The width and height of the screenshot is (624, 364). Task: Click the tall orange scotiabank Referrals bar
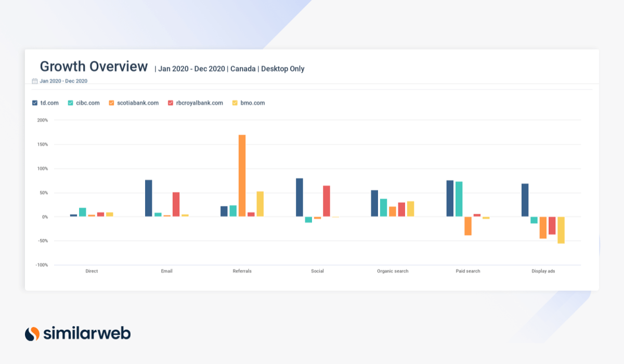click(x=242, y=176)
